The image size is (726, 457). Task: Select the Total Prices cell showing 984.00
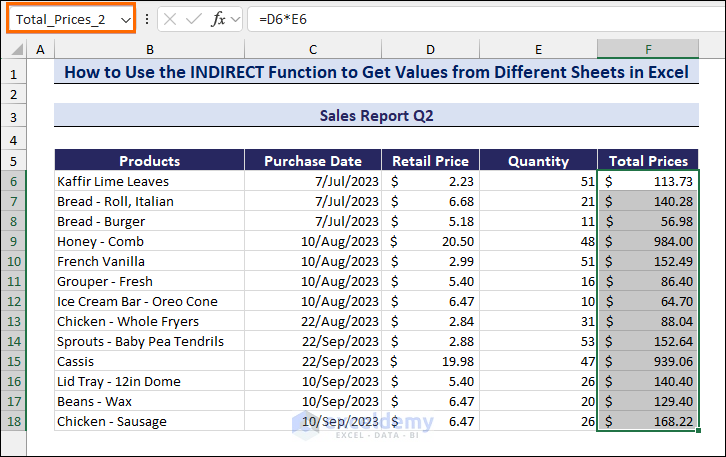(x=648, y=241)
